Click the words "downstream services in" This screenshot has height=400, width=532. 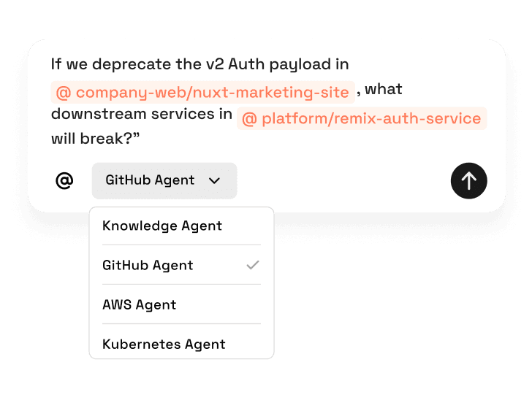[x=141, y=115]
